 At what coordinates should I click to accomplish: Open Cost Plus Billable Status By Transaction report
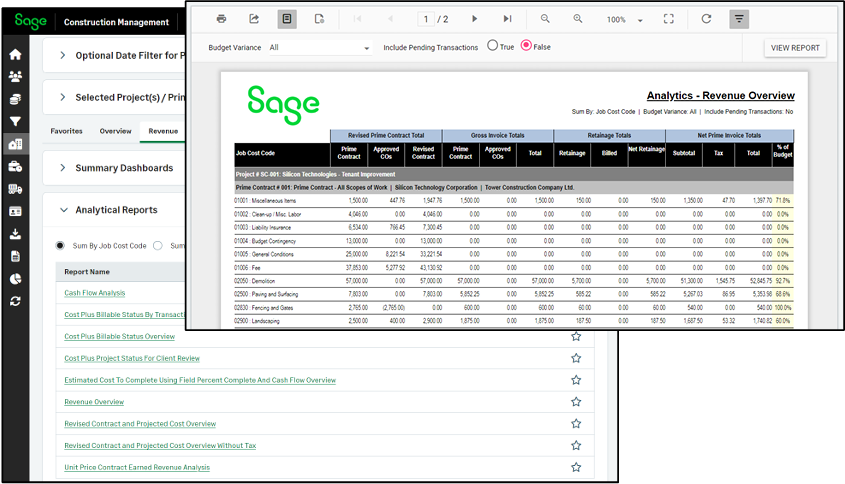click(124, 314)
